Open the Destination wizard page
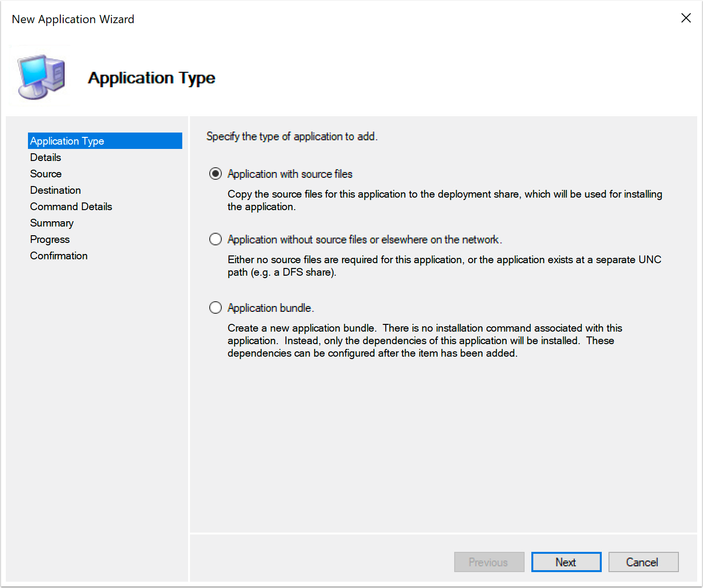The image size is (703, 588). (55, 190)
